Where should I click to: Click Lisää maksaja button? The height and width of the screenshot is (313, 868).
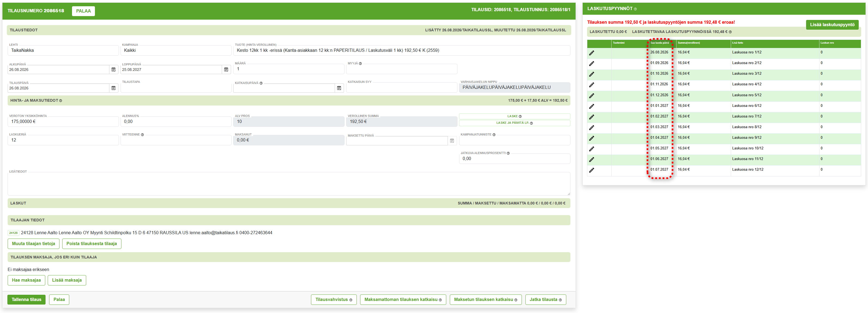pyautogui.click(x=67, y=280)
